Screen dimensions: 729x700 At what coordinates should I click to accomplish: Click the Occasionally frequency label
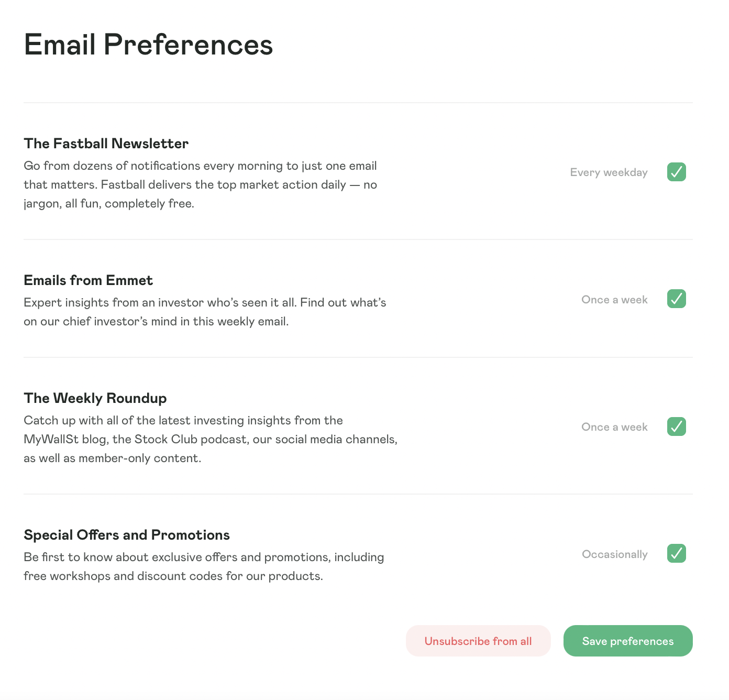[614, 554]
